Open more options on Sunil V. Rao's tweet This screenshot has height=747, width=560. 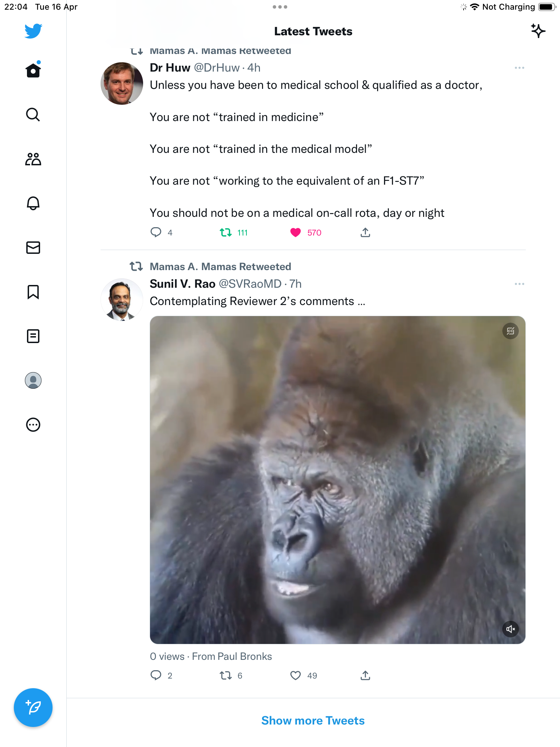pos(520,284)
